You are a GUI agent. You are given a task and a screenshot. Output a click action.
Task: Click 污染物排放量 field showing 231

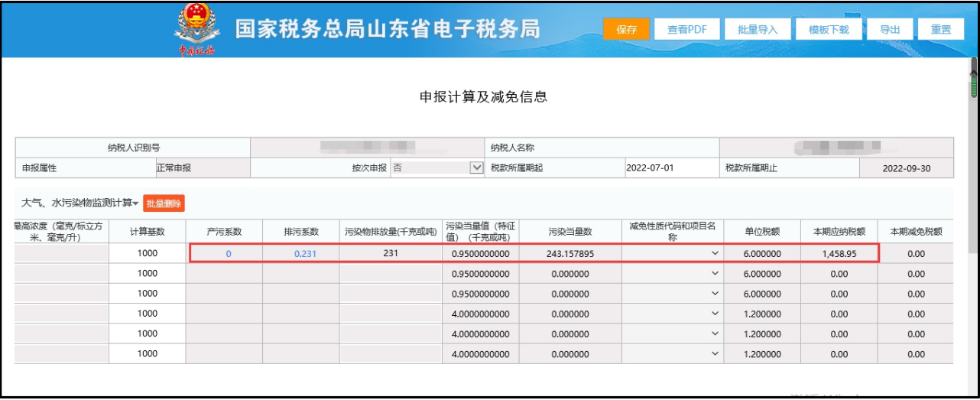tap(391, 253)
